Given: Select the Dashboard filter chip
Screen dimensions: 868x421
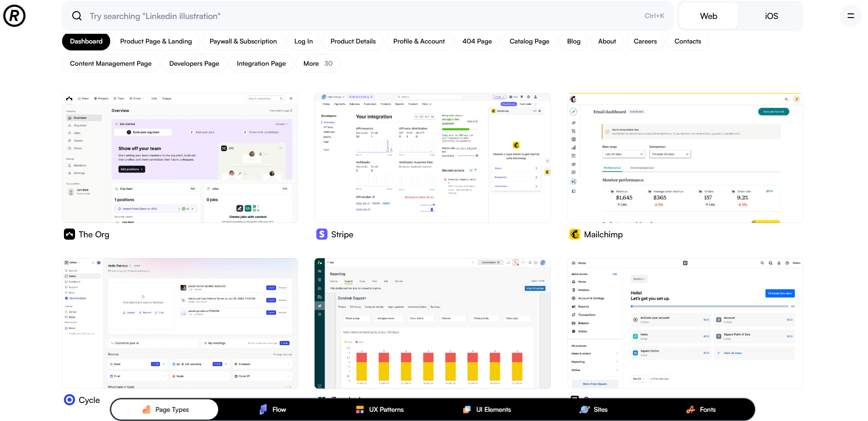Looking at the screenshot, I should point(86,41).
